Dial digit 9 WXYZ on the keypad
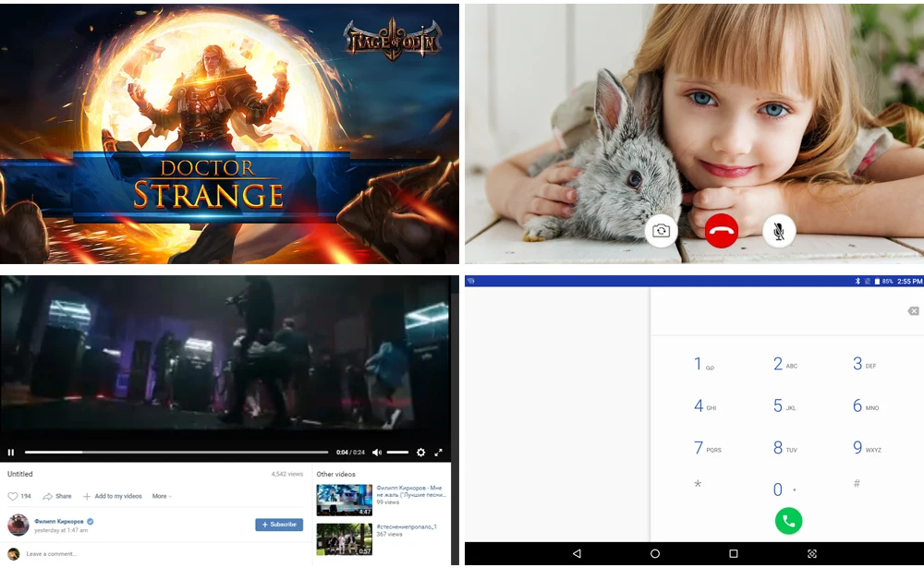 click(867, 448)
